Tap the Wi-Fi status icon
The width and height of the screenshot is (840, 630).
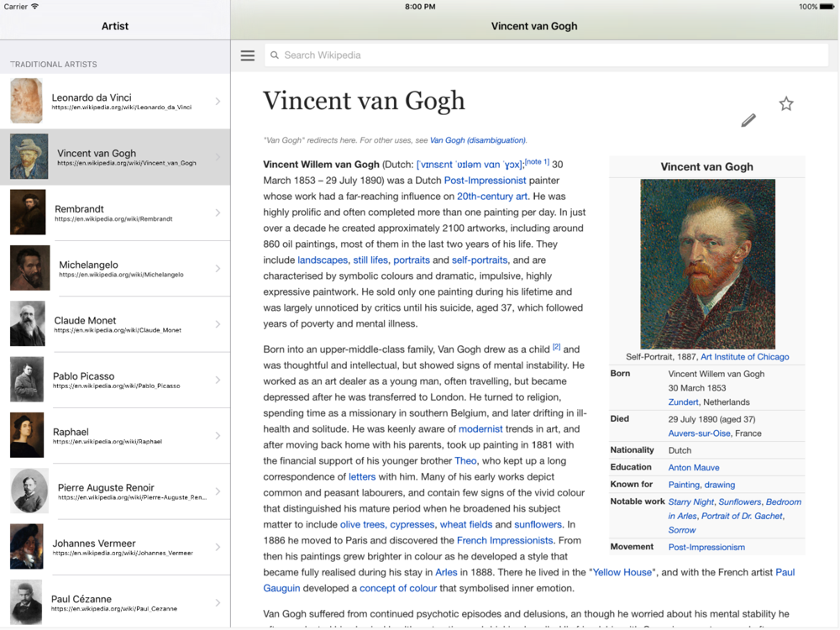[35, 7]
